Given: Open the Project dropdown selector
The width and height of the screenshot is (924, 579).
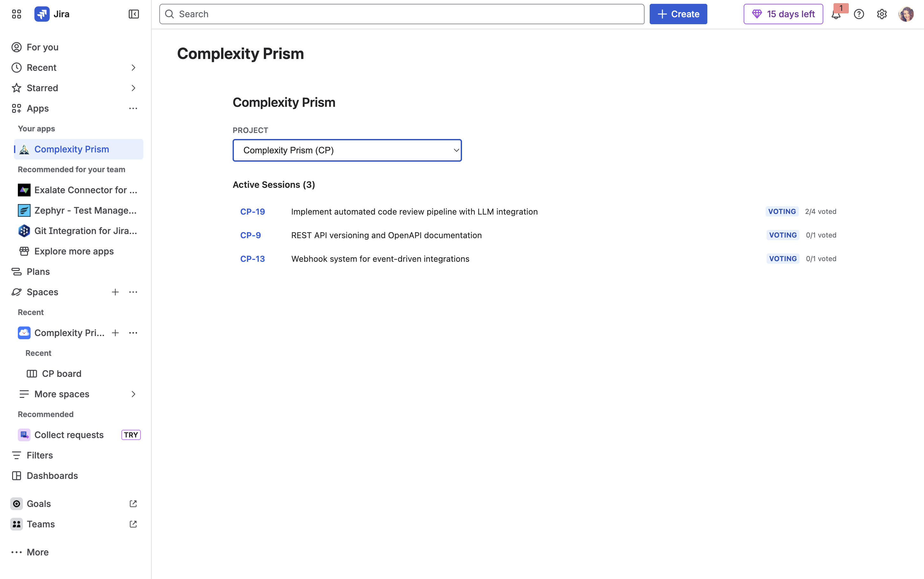Looking at the screenshot, I should [347, 150].
